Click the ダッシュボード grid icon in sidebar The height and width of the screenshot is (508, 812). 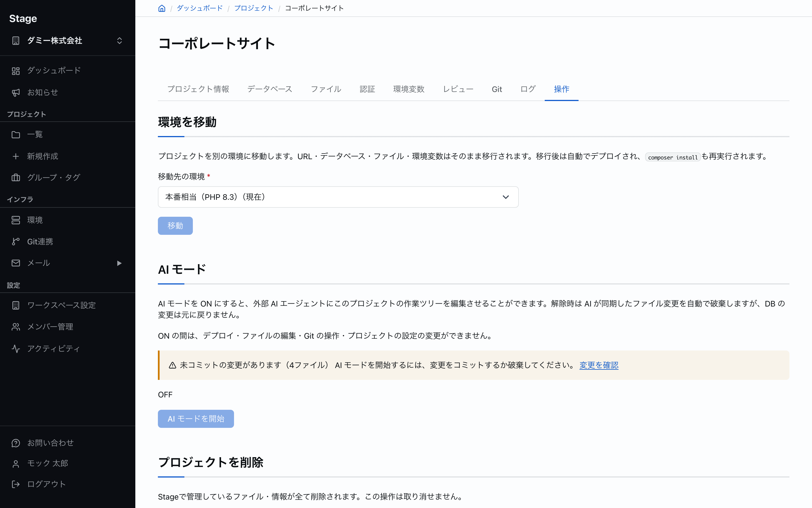coord(16,71)
